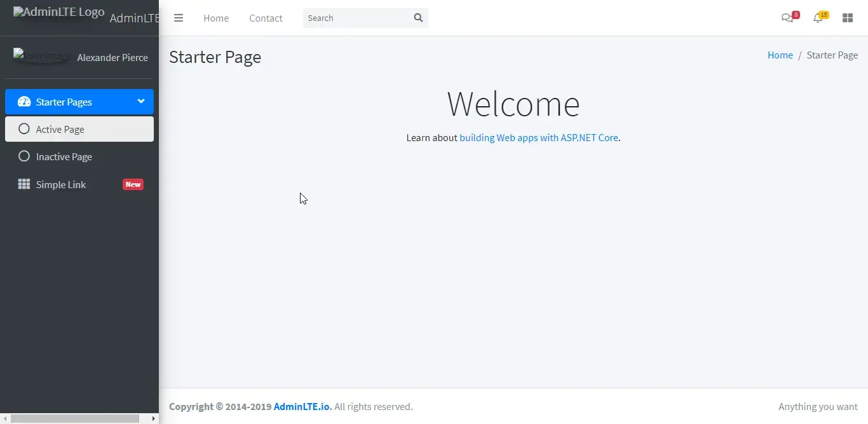868x424 pixels.
Task: Click Home in the breadcrumb trail
Action: [x=780, y=55]
